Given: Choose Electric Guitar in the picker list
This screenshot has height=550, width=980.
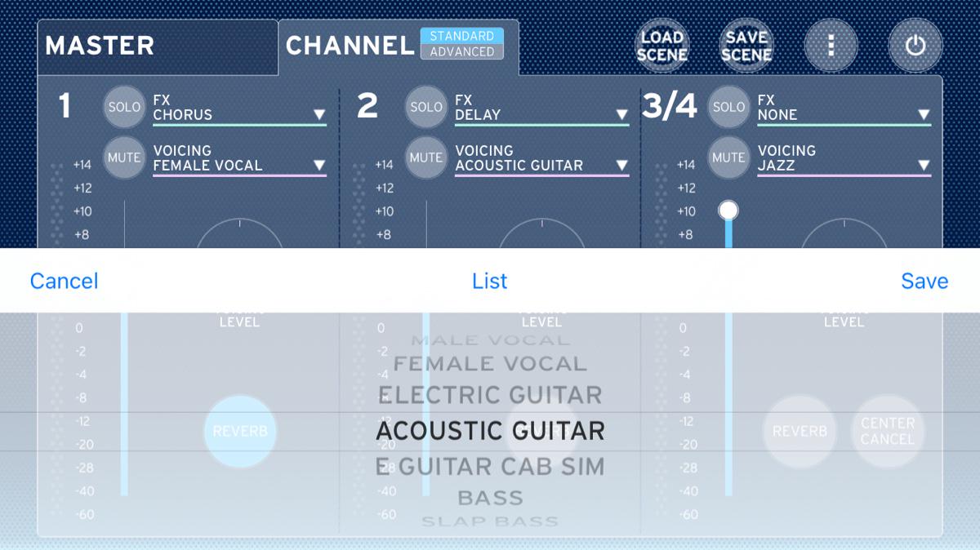Looking at the screenshot, I should [x=490, y=395].
